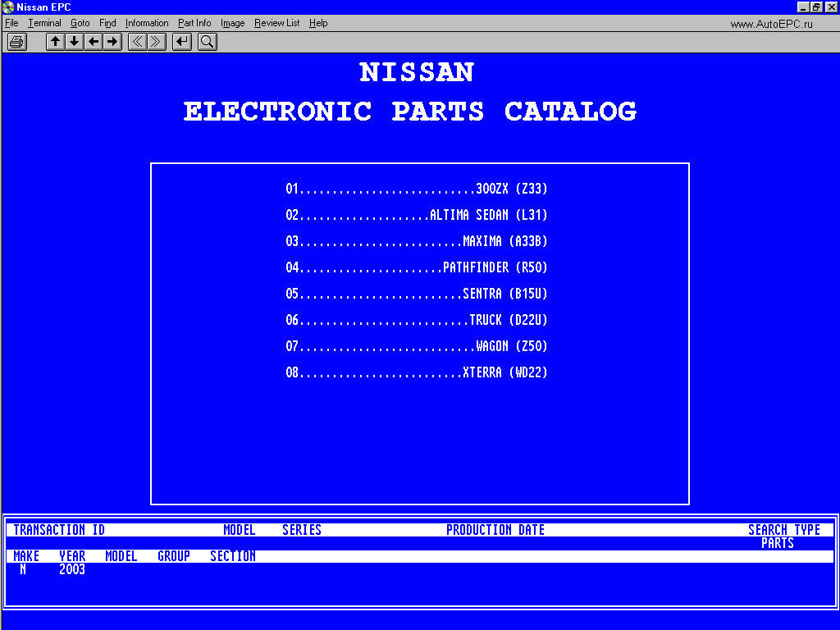Image resolution: width=840 pixels, height=630 pixels.
Task: Close the Nissan EPC window
Action: [x=831, y=7]
